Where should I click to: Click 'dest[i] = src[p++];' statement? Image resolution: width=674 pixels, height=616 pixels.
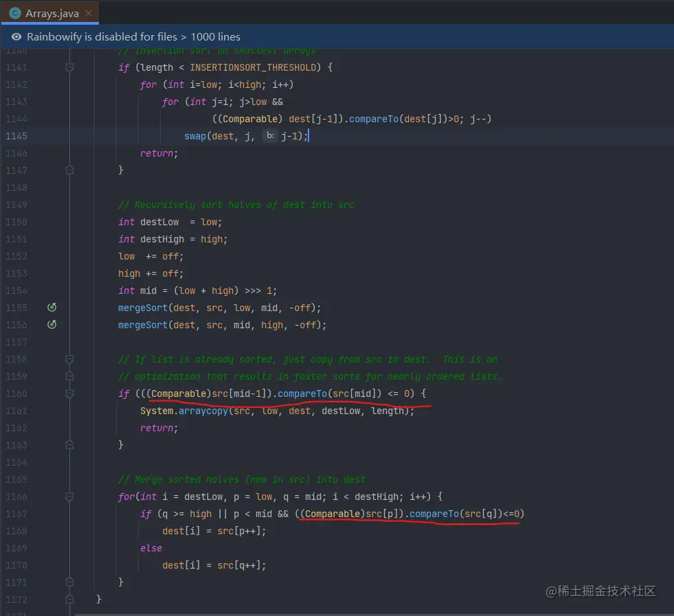click(214, 531)
